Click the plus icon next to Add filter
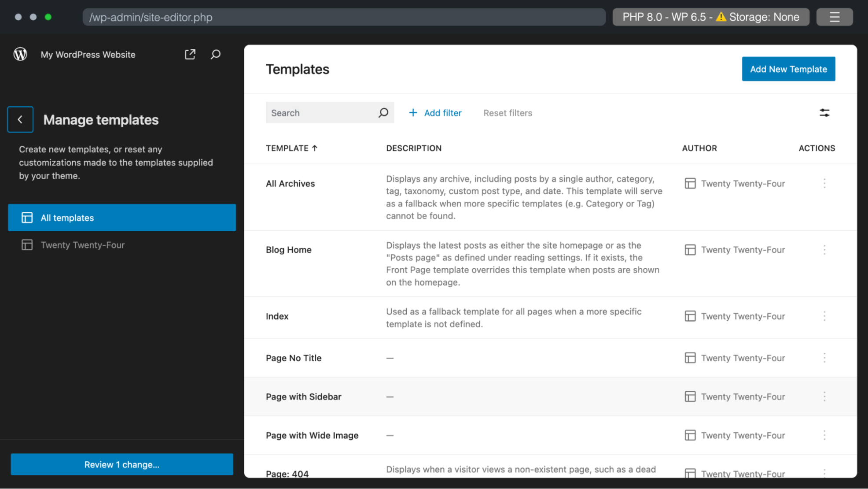Viewport: 868px width, 489px height. click(x=413, y=113)
